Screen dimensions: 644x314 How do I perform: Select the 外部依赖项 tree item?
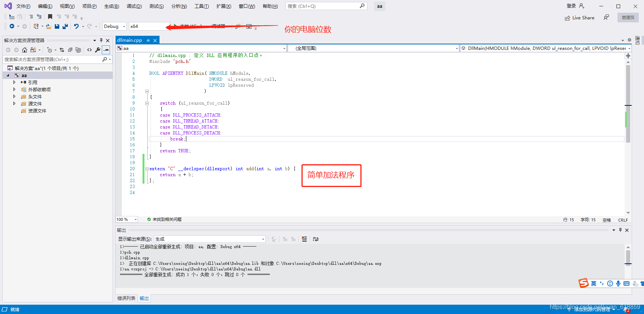[x=40, y=89]
